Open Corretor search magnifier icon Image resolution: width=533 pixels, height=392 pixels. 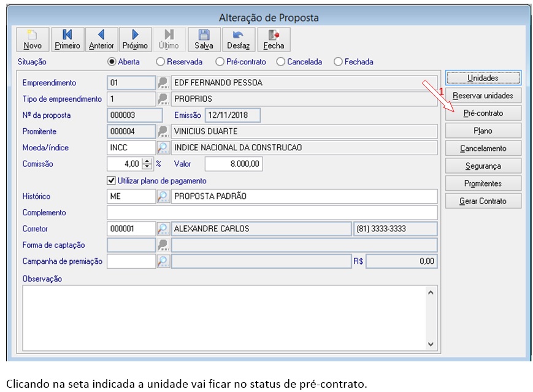coord(163,229)
